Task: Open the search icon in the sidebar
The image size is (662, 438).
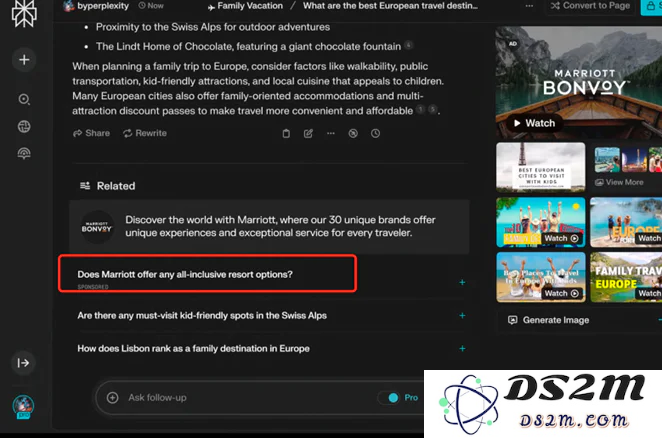Action: point(24,99)
